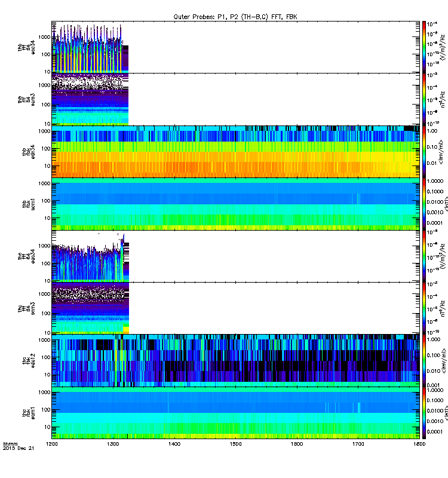Click the '0.001' tick on thc edc12 color bar
Screen dimensions: 448x478
click(x=433, y=385)
